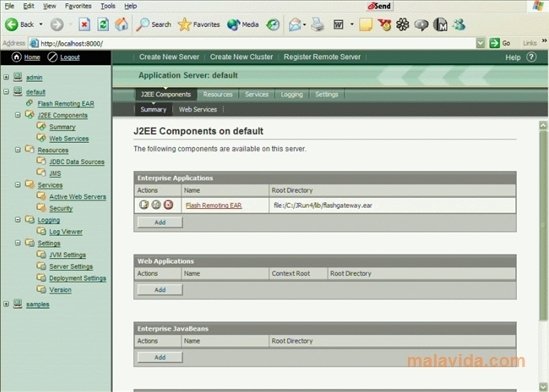Screen dimensions: 549x392
Task: Open the address bar dropdown arrow
Action: pyautogui.click(x=481, y=43)
